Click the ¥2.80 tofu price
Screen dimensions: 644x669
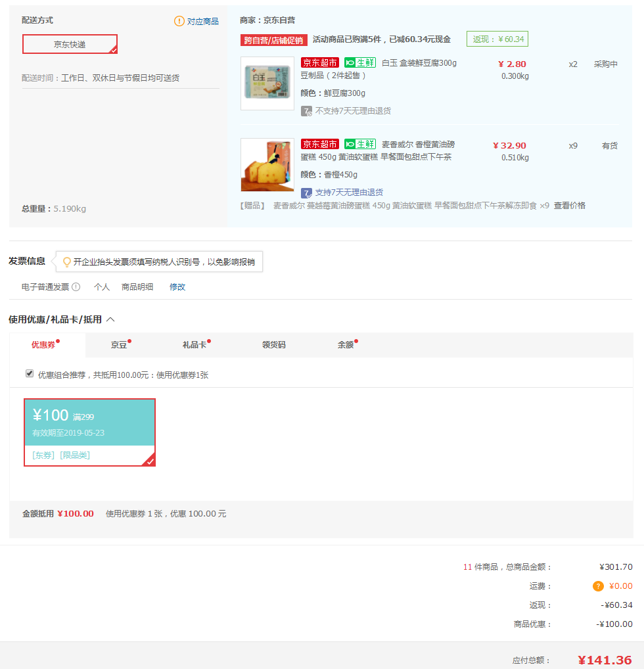(x=512, y=64)
